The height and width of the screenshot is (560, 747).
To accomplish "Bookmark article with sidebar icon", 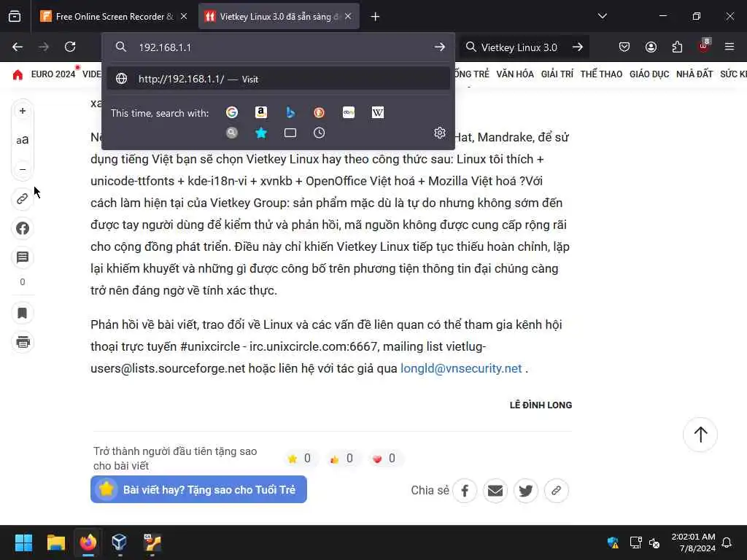I will [x=23, y=313].
